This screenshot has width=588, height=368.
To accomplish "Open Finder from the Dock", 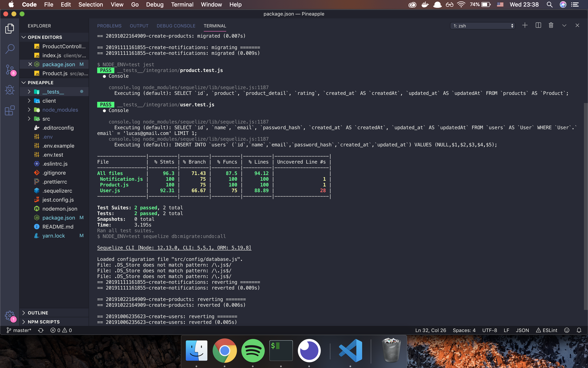I will 196,351.
